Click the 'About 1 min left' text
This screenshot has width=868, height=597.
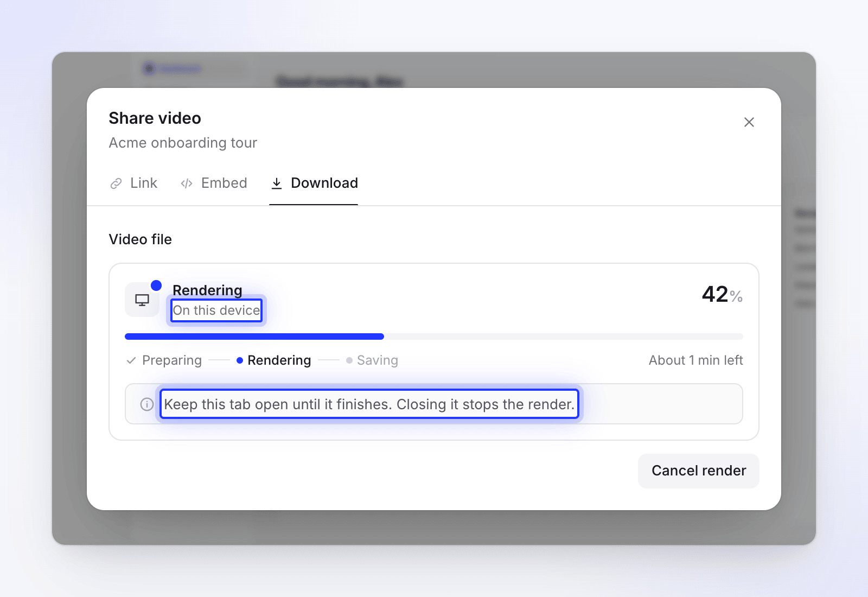pyautogui.click(x=695, y=360)
